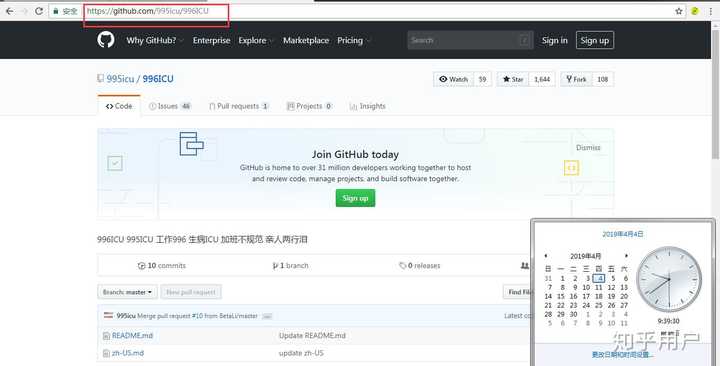The width and height of the screenshot is (720, 366).
Task: Open the 0 releases link
Action: pos(420,265)
